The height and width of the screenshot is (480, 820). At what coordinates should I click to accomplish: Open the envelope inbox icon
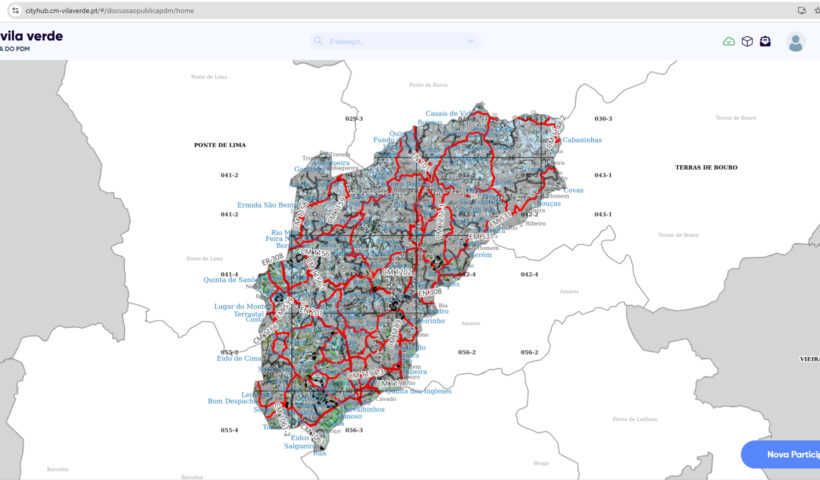(765, 42)
